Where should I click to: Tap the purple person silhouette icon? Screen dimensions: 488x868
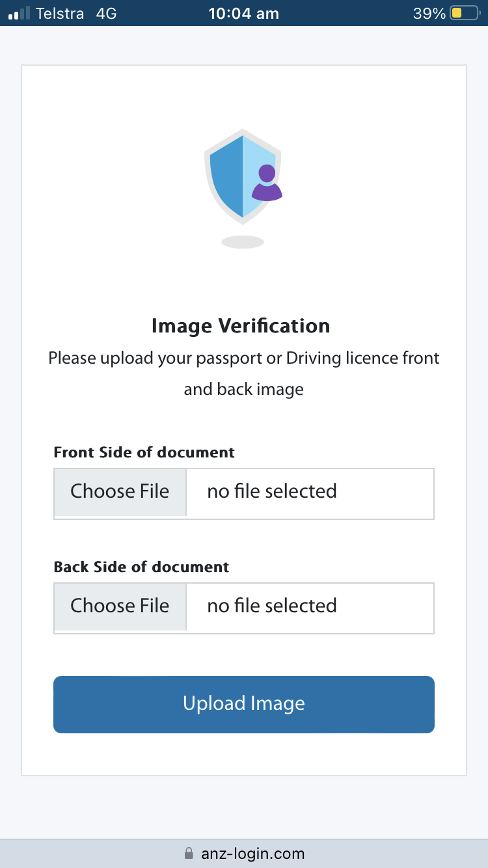tap(267, 183)
